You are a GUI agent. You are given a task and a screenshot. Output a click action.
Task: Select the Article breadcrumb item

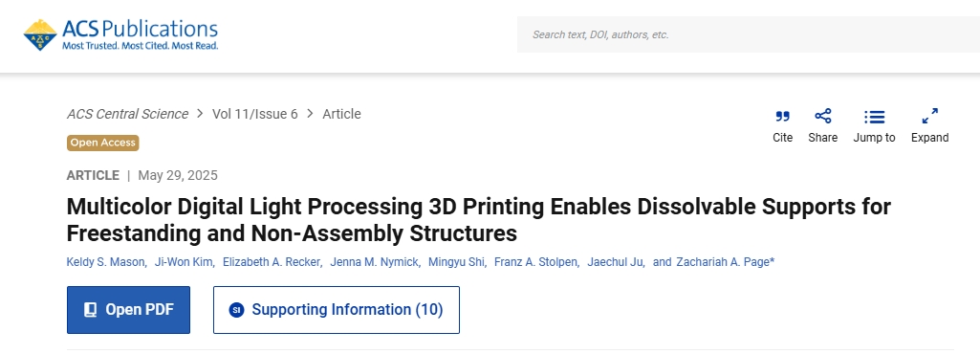coord(341,114)
